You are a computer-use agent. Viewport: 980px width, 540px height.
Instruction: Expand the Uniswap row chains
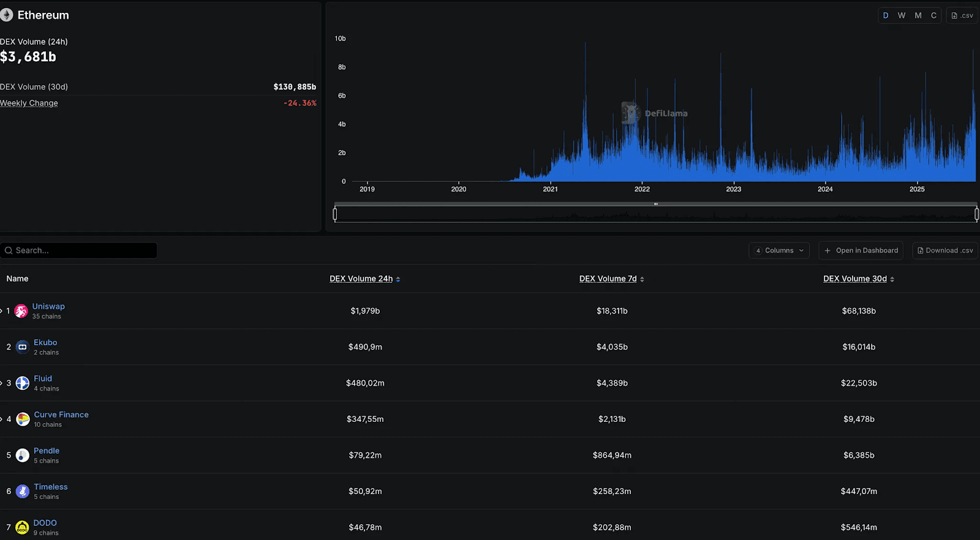click(x=2, y=311)
